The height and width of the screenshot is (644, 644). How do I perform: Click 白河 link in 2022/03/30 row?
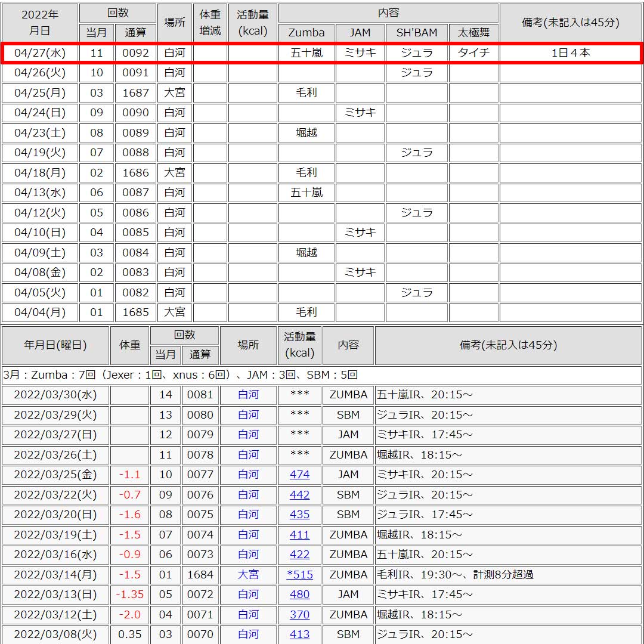point(248,395)
